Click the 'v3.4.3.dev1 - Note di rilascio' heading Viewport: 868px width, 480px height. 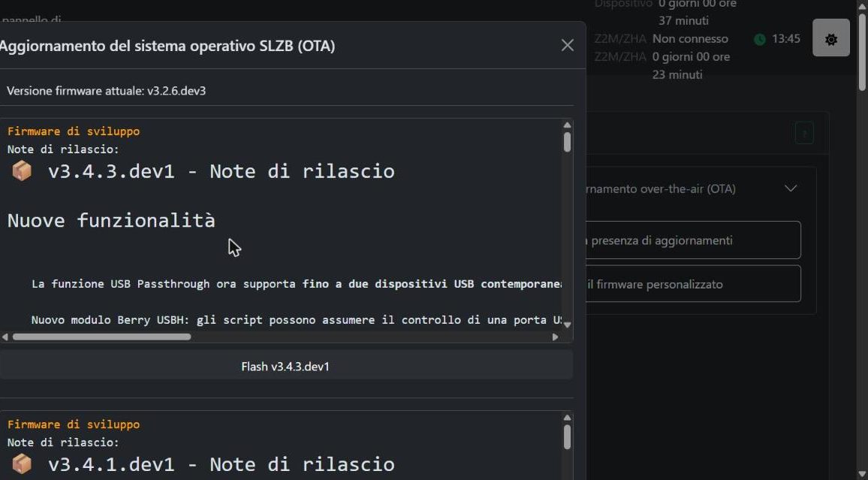tap(222, 171)
